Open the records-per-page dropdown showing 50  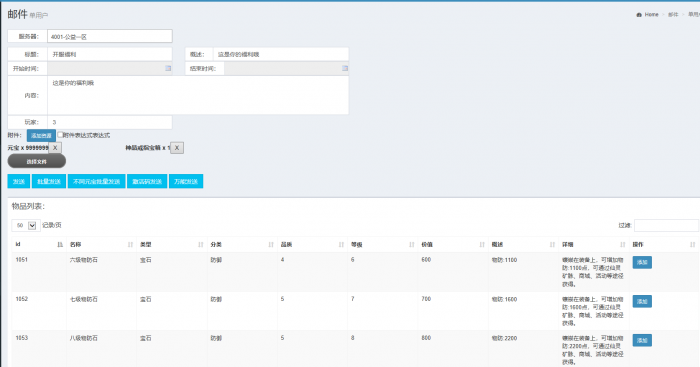[x=26, y=225]
